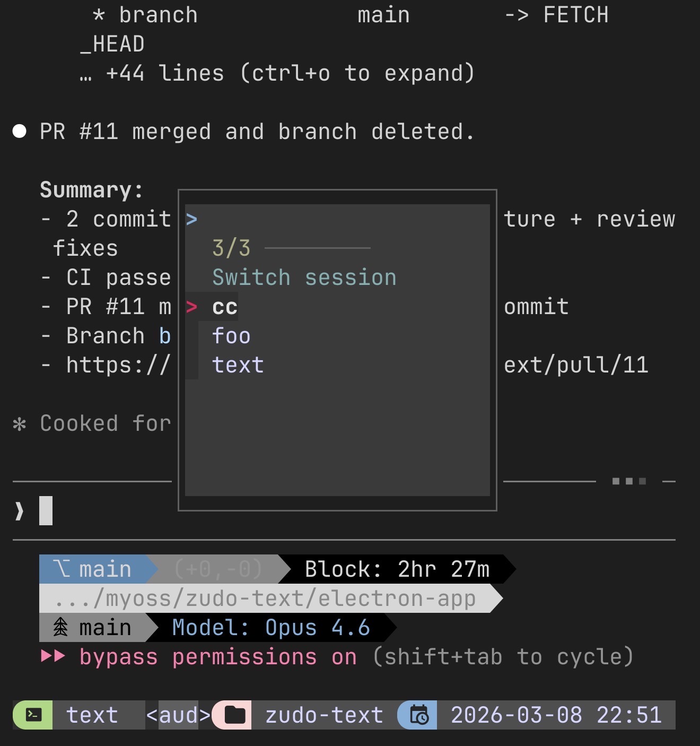The image size is (700, 746).
Task: Toggle the Block timer display
Action: (x=397, y=568)
